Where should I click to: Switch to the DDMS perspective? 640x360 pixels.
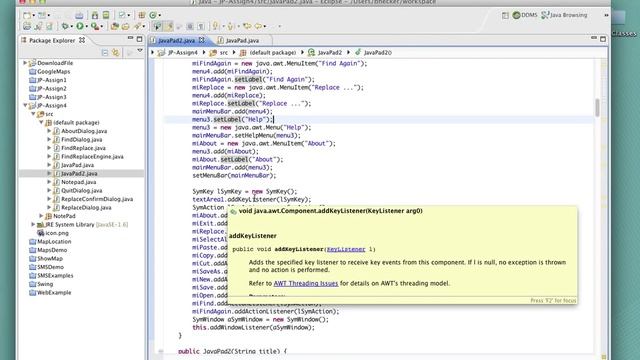pyautogui.click(x=525, y=15)
